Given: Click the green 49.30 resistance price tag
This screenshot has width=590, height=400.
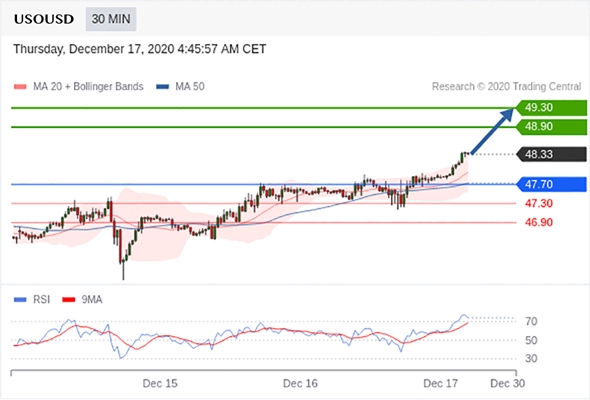Looking at the screenshot, I should [x=551, y=108].
